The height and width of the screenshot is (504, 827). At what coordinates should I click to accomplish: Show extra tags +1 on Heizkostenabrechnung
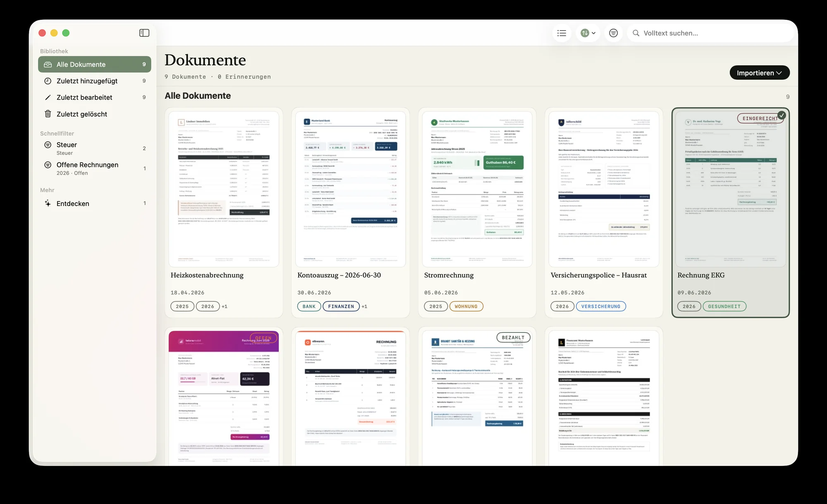pos(225,306)
